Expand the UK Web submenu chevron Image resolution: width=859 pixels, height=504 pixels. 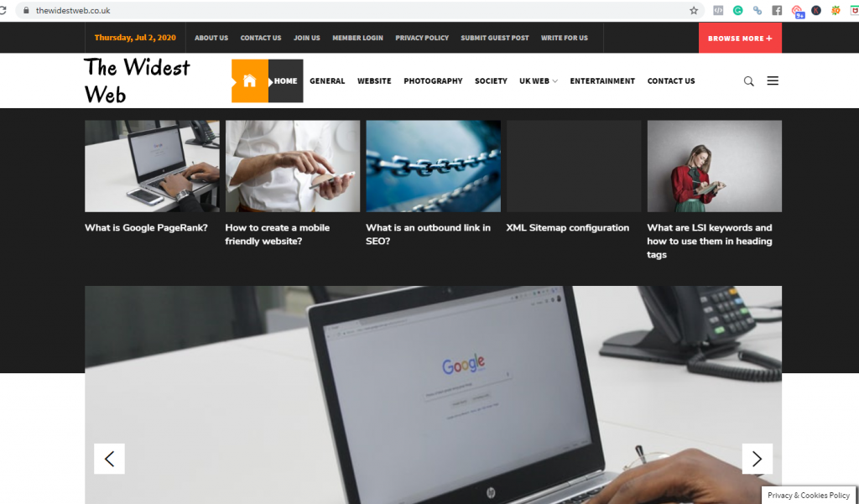pos(555,81)
